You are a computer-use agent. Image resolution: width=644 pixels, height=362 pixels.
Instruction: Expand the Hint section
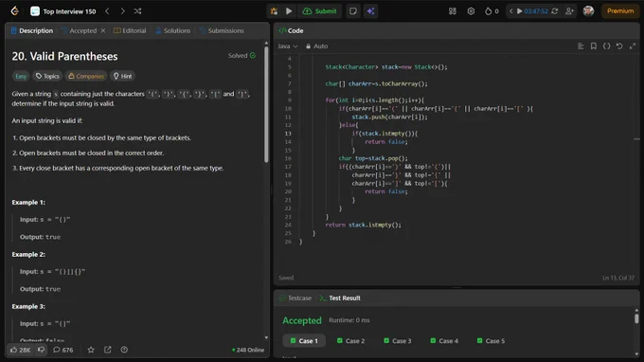tap(122, 76)
